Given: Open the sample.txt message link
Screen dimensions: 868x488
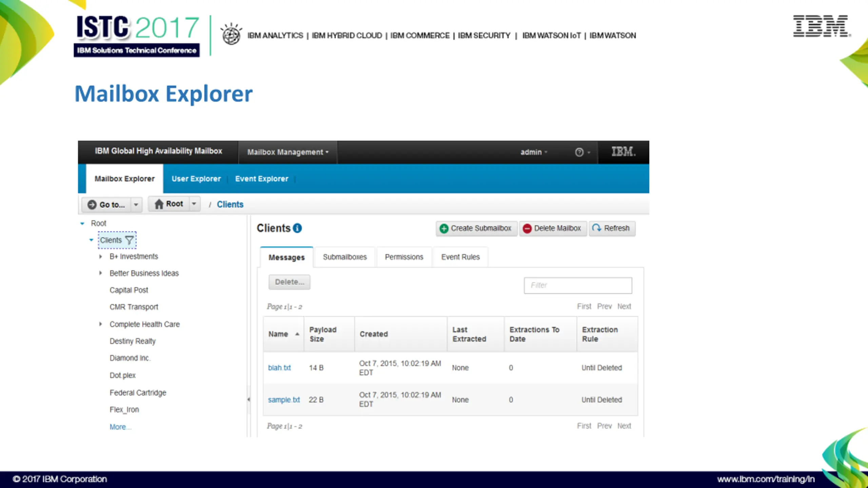Looking at the screenshot, I should tap(284, 400).
